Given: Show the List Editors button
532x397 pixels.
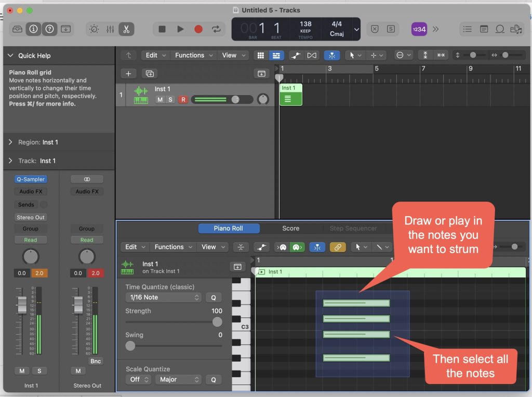Looking at the screenshot, I should click(468, 29).
